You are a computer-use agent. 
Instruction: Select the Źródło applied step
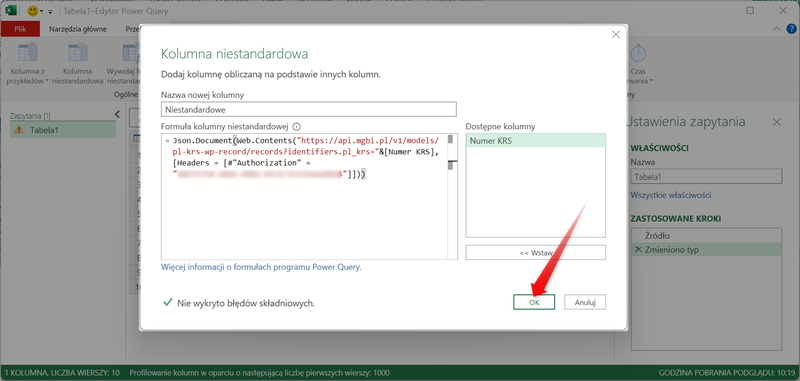706,236
